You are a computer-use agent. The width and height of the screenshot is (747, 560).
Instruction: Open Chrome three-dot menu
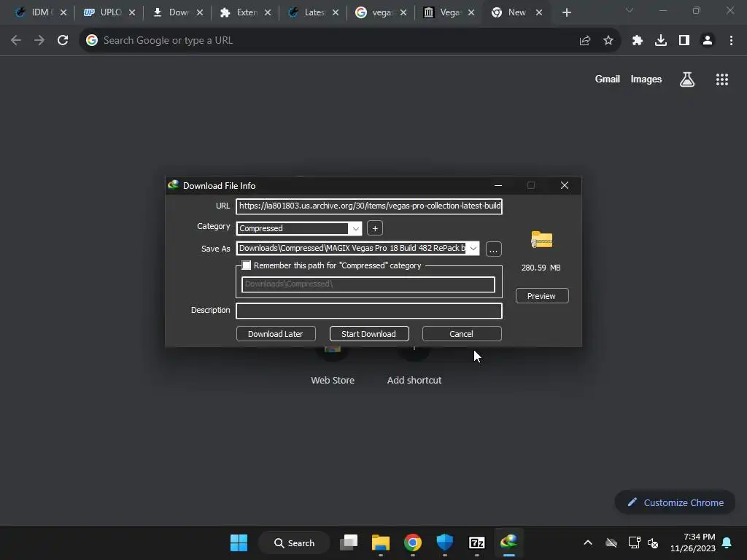pyautogui.click(x=731, y=41)
